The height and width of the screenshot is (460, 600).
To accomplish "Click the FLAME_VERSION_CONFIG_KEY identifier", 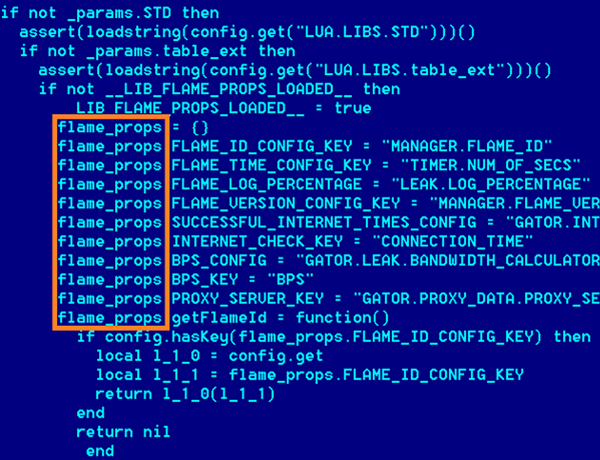I will click(285, 203).
